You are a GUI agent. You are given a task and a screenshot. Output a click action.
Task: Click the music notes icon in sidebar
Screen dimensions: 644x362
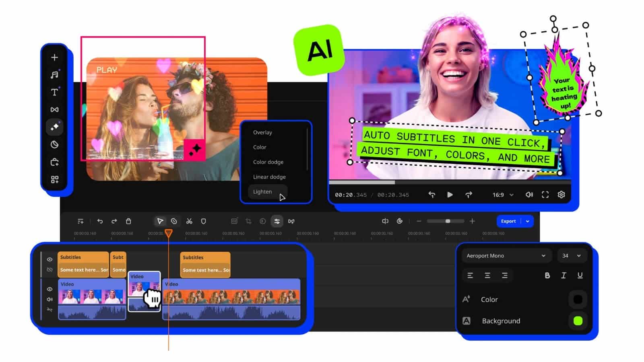(x=54, y=75)
